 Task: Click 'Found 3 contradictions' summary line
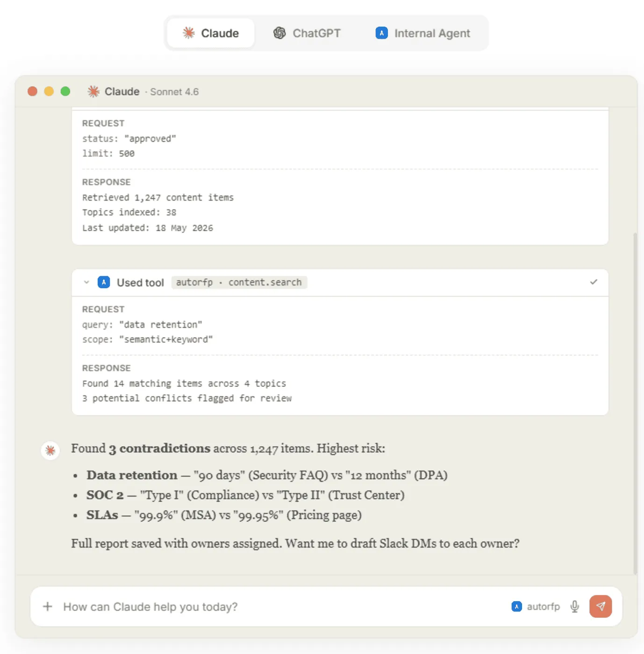click(228, 448)
